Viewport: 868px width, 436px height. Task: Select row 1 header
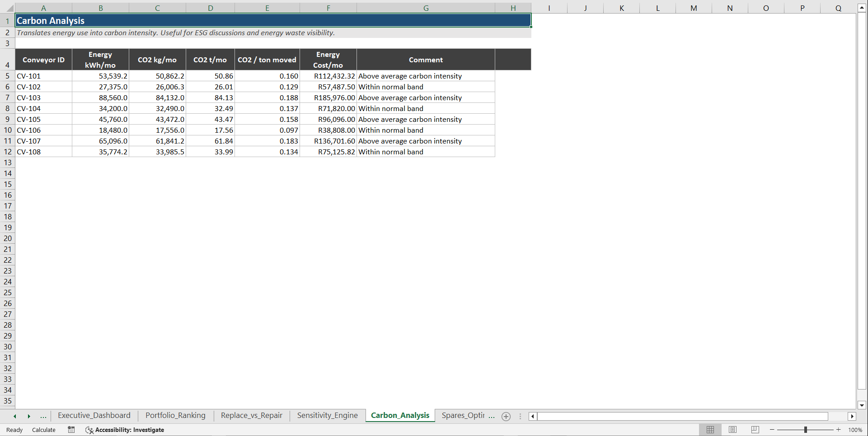(x=8, y=21)
